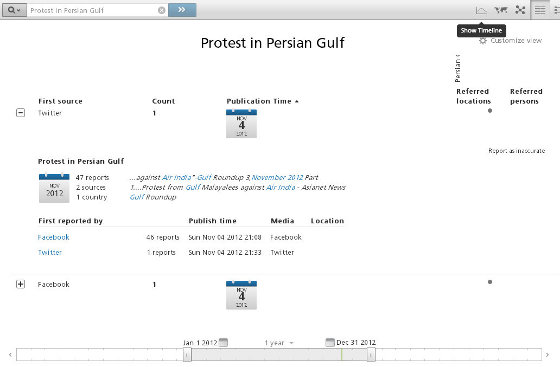Click the Referred persons column header

coord(526,96)
